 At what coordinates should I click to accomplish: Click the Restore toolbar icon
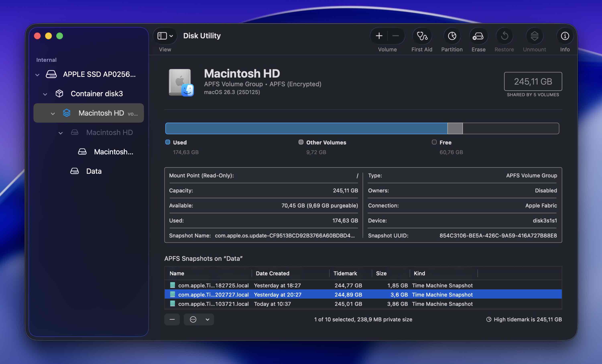504,36
